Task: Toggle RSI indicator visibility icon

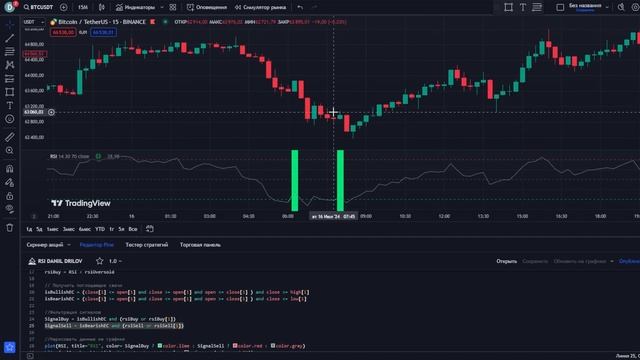Action: point(98,156)
